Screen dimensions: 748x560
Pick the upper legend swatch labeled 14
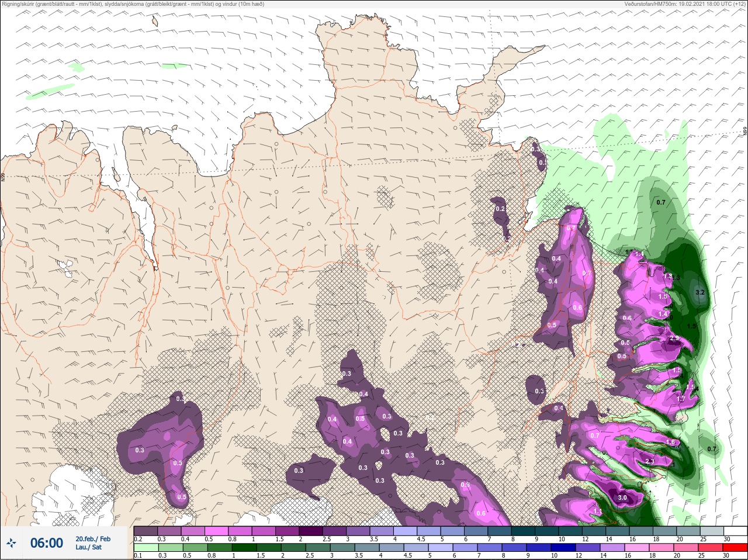618,531
